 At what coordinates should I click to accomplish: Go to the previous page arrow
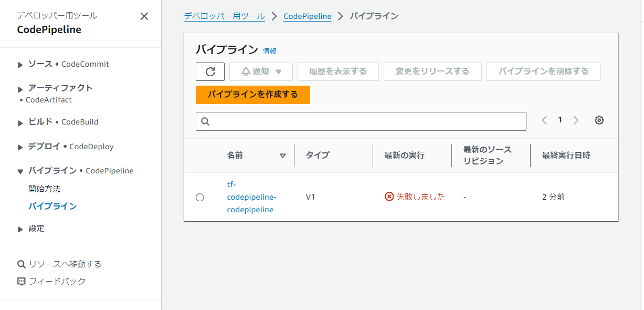[x=544, y=120]
